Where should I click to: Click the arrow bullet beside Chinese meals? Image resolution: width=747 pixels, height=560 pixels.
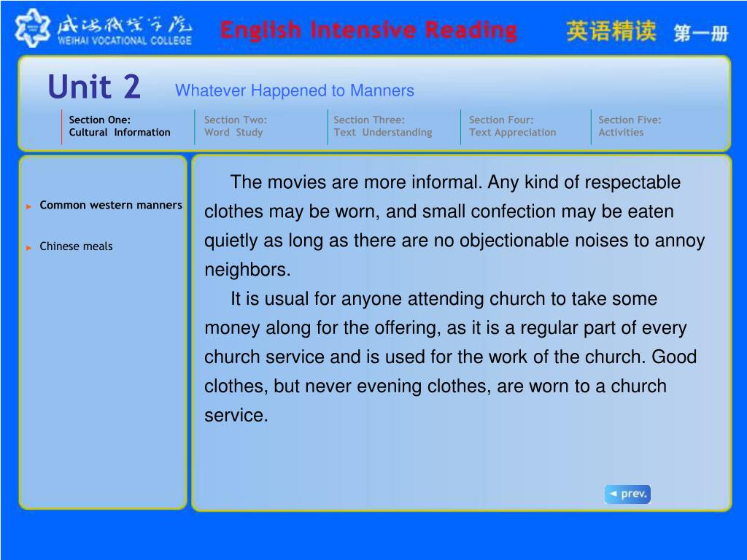tap(29, 248)
